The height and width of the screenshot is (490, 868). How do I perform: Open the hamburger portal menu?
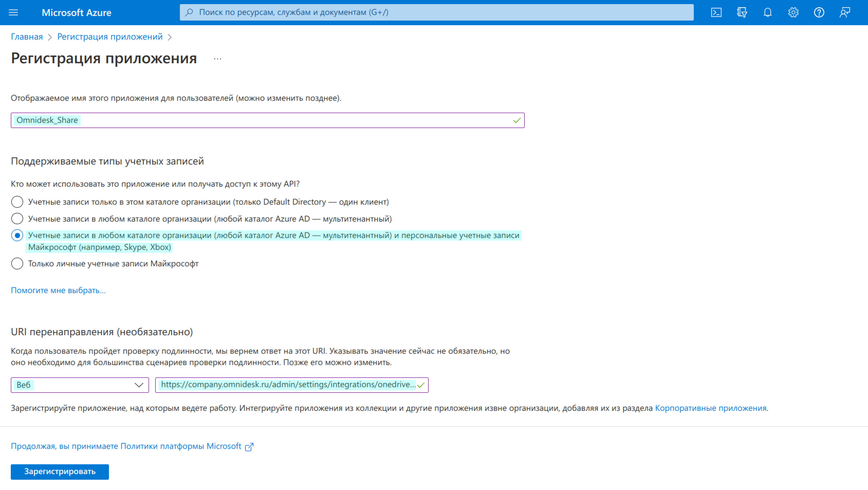13,13
